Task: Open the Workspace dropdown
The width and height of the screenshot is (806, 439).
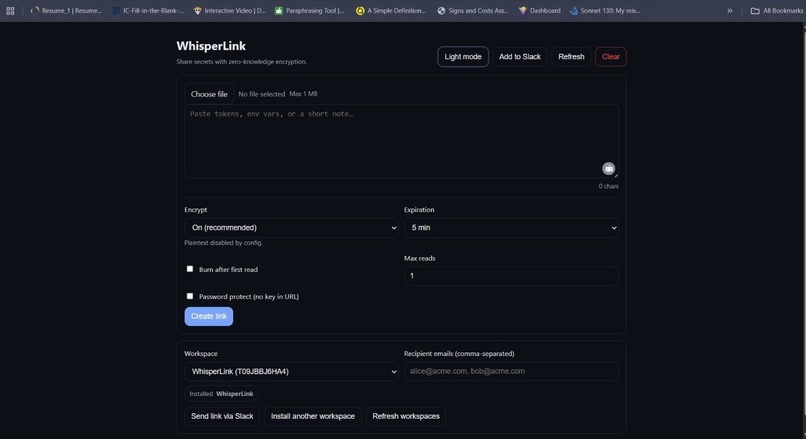Action: click(291, 371)
